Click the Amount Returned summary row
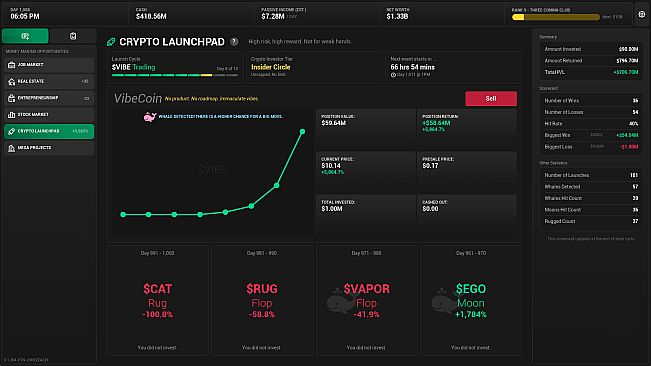The height and width of the screenshot is (366, 651). pyautogui.click(x=591, y=61)
